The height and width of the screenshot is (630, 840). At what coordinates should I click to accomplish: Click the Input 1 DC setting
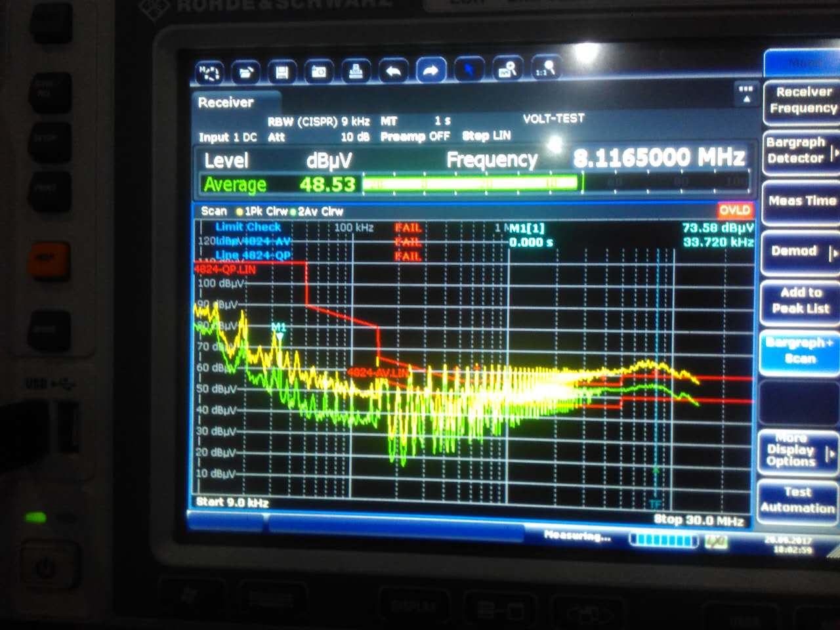click(x=228, y=137)
